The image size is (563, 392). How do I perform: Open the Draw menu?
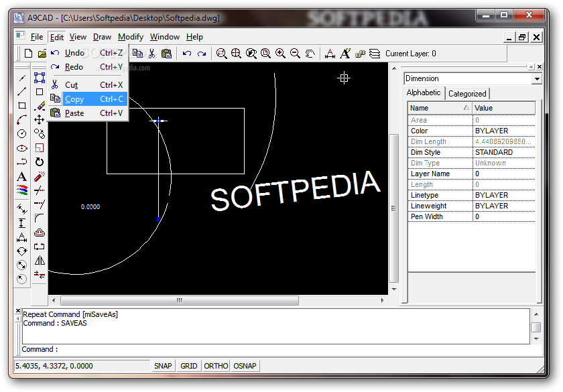coord(102,37)
